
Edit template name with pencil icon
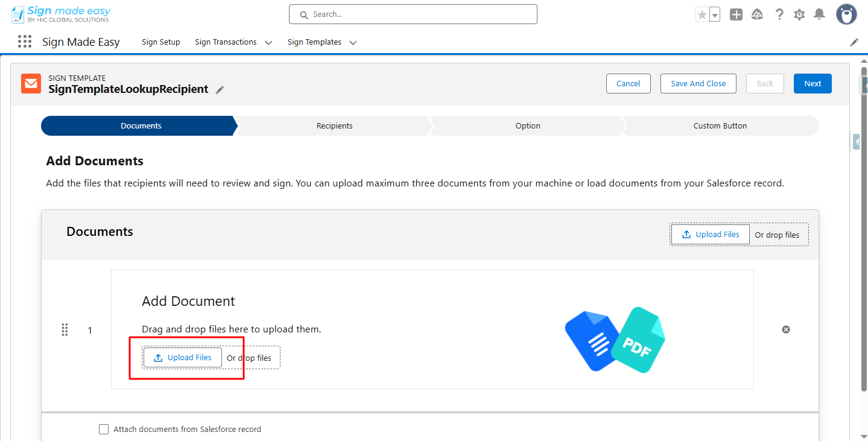220,90
